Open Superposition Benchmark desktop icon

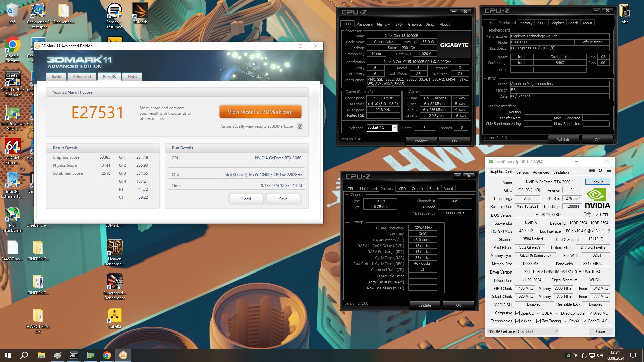click(114, 287)
